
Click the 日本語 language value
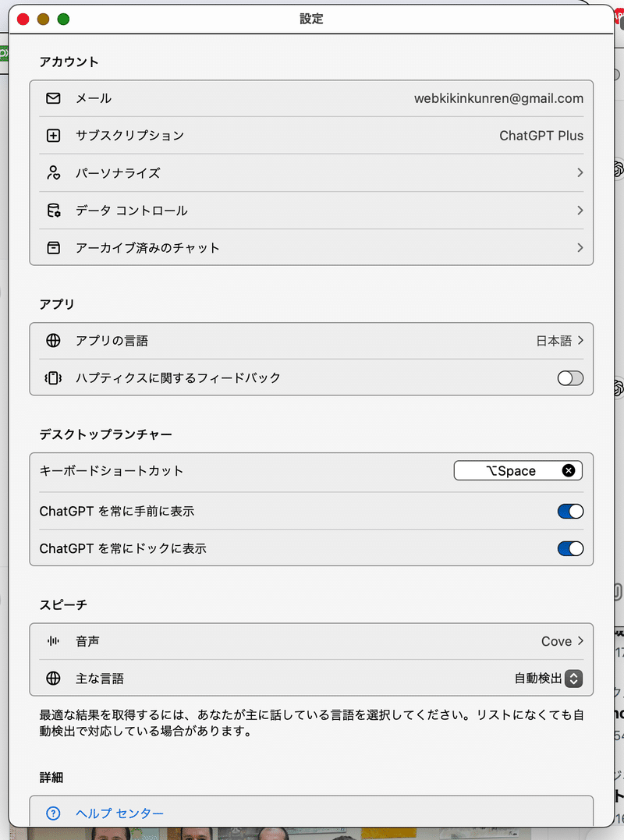pyautogui.click(x=554, y=340)
